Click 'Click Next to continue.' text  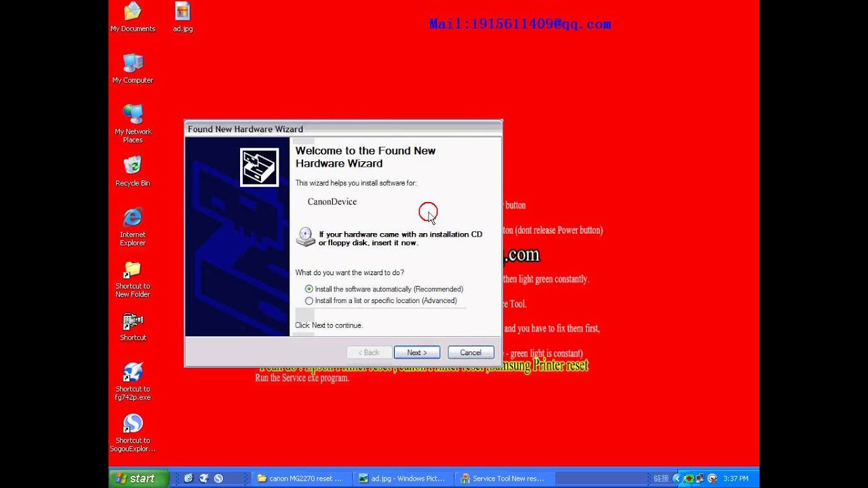329,325
